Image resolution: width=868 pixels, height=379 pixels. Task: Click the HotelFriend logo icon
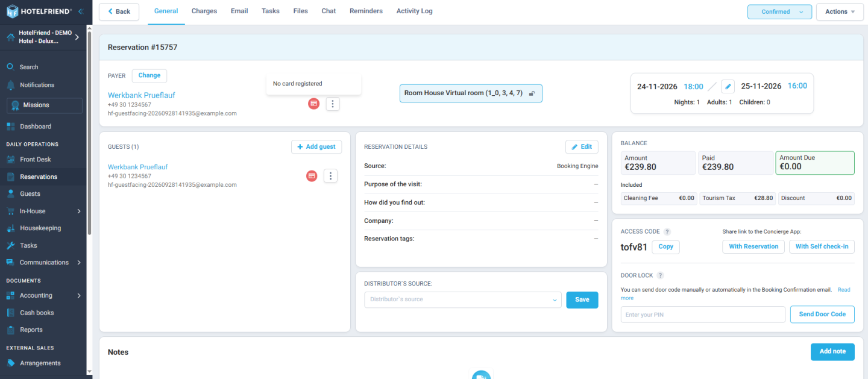(x=13, y=11)
